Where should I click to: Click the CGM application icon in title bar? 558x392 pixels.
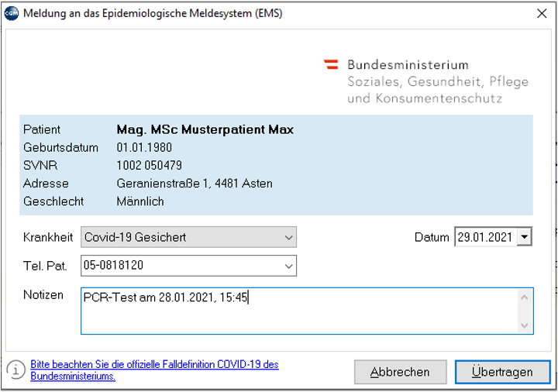click(12, 13)
